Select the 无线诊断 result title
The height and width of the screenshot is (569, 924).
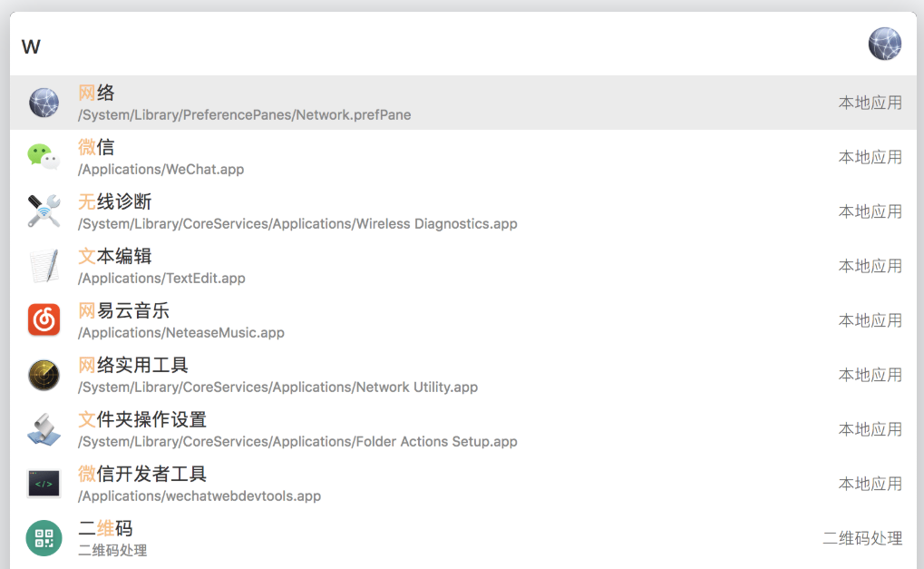tap(115, 201)
